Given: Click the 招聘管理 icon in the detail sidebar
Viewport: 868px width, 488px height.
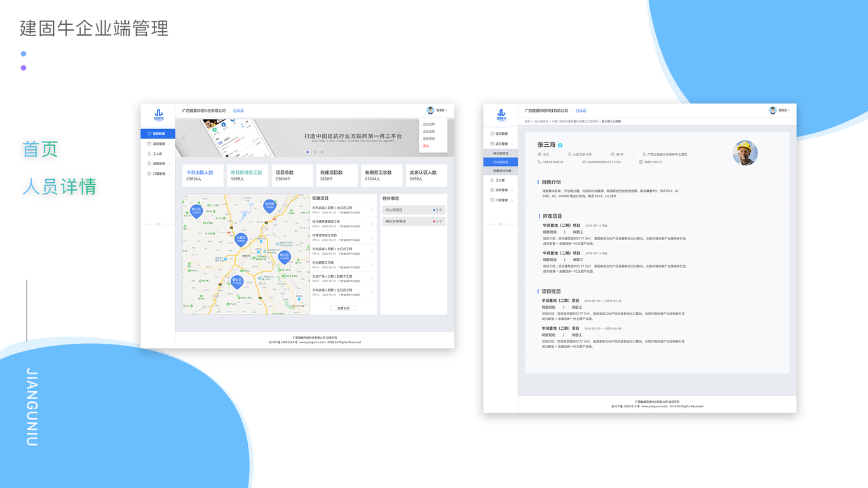Looking at the screenshot, I should (x=492, y=190).
